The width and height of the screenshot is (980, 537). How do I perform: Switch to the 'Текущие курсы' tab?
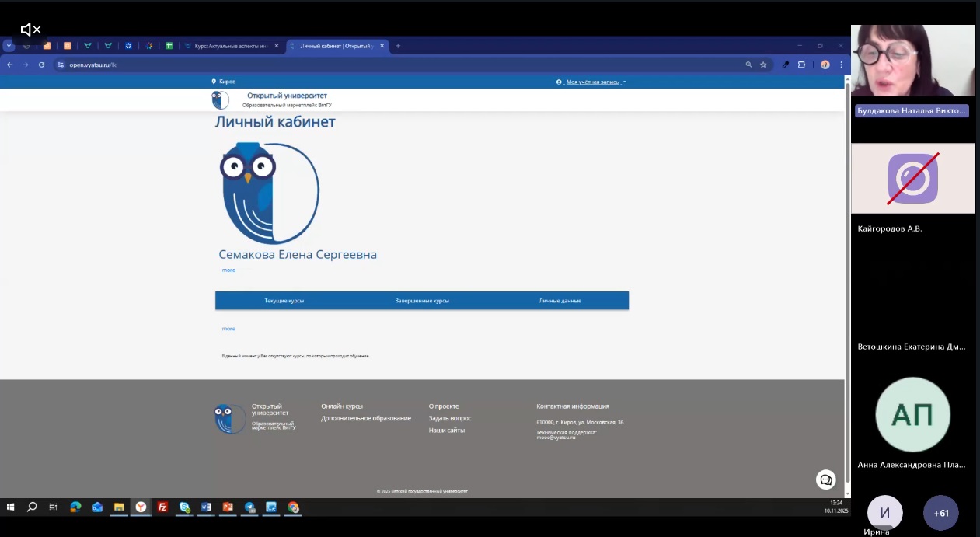tap(284, 301)
